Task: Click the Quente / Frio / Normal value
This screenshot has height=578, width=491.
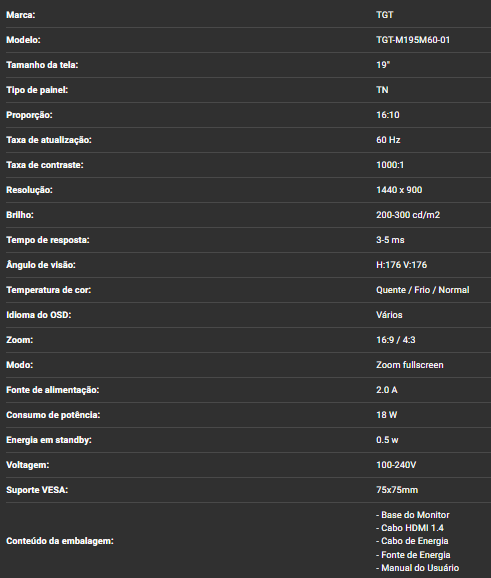Action: (x=423, y=290)
